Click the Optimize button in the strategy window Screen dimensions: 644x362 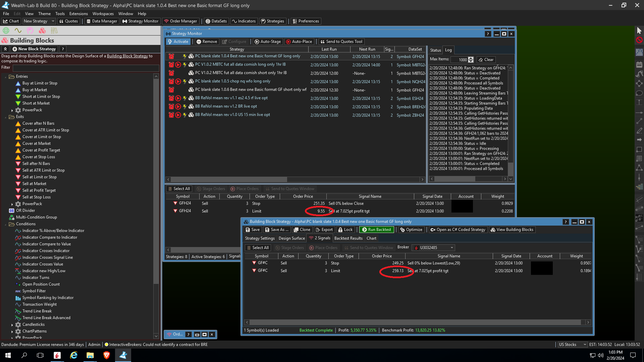411,230
